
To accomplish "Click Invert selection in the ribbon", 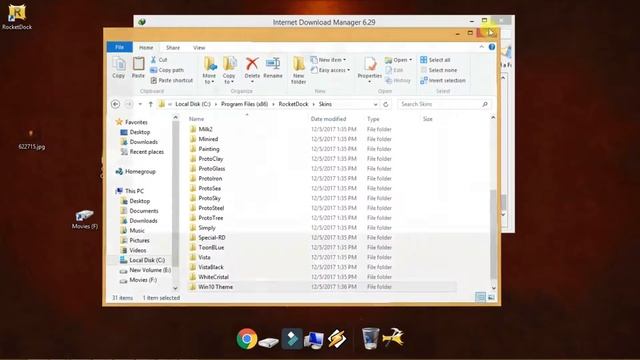I will point(443,80).
